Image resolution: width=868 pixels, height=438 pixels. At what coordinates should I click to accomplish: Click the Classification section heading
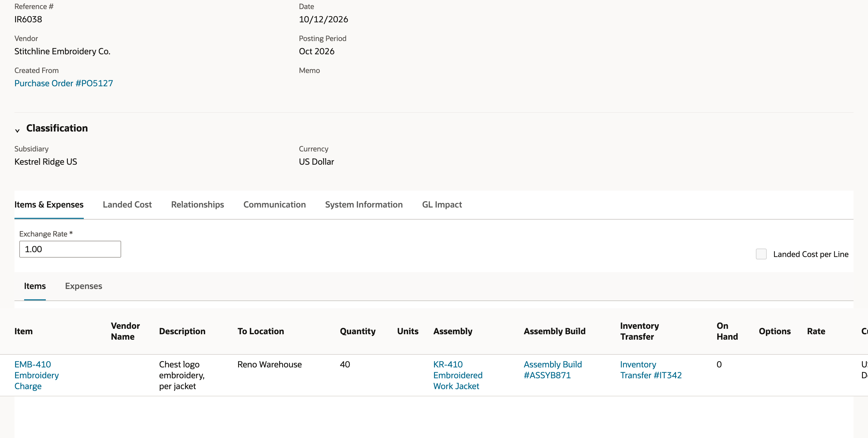(57, 128)
